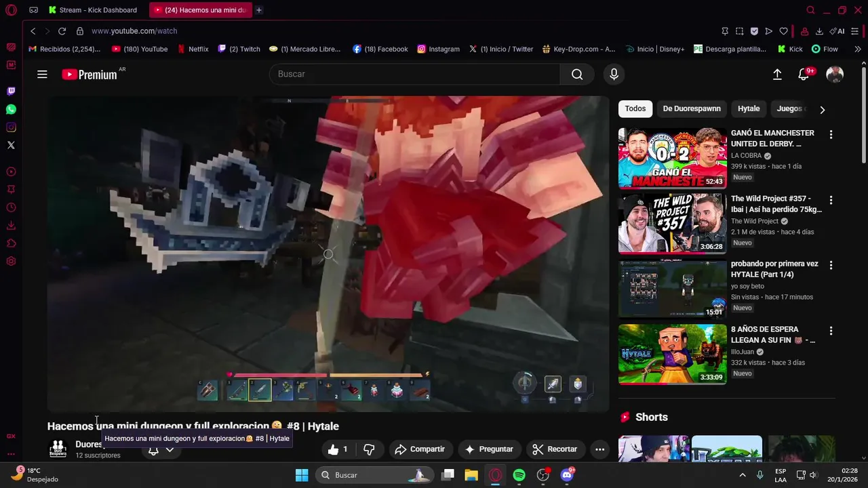This screenshot has width=868, height=488.
Task: Show hidden system tray icons
Action: (x=742, y=475)
